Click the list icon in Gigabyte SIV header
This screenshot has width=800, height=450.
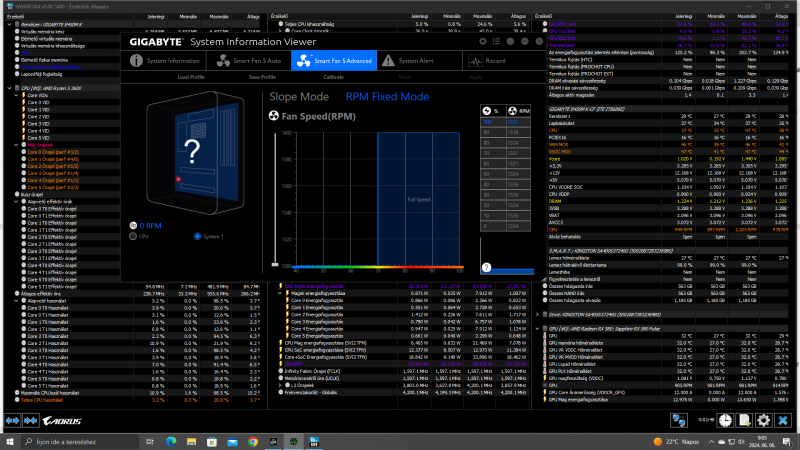tap(496, 41)
